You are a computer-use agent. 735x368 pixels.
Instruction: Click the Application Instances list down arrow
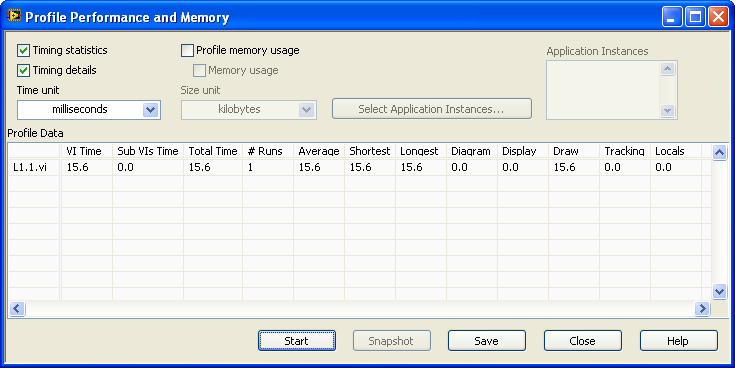click(x=668, y=111)
